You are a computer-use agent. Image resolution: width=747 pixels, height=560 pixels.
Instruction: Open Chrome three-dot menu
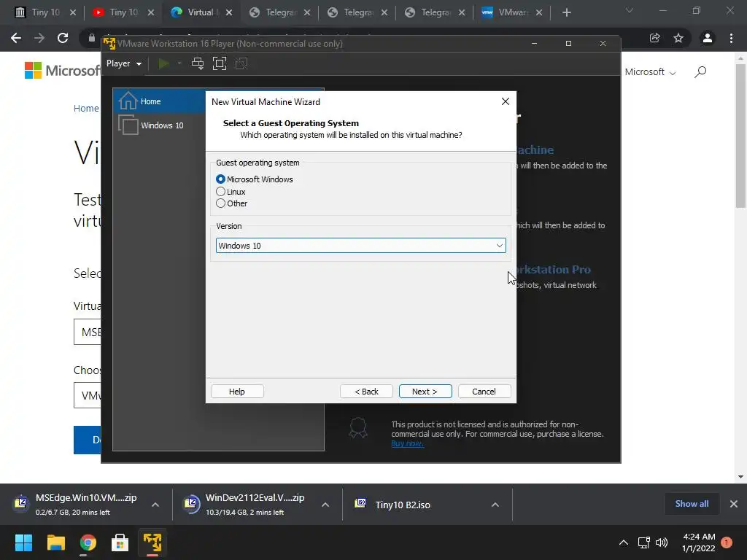pos(731,38)
